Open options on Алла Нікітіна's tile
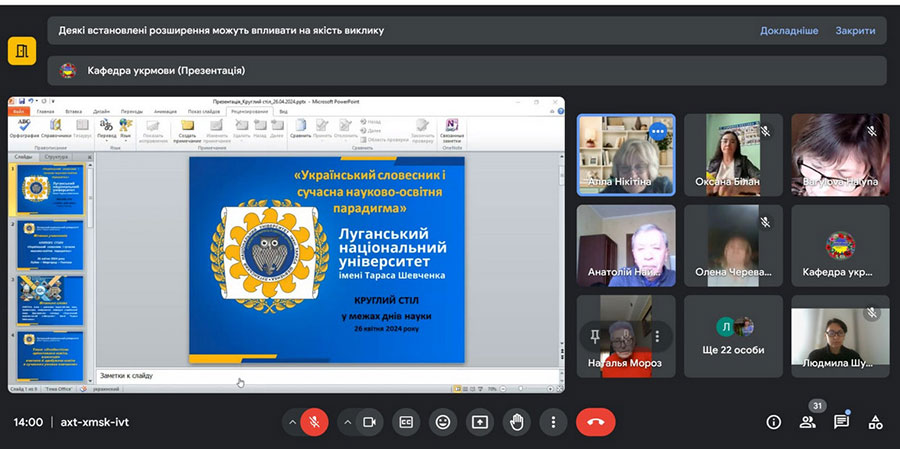The height and width of the screenshot is (449, 900). coord(657,131)
